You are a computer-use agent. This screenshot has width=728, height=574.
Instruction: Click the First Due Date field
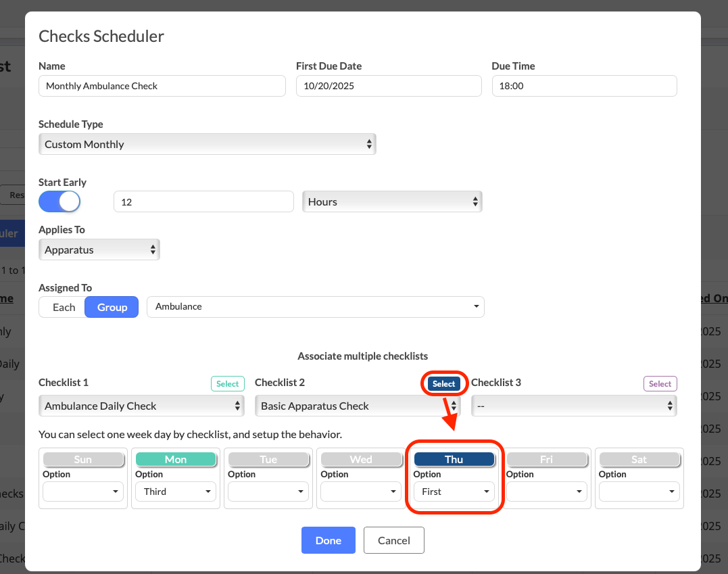tap(388, 86)
